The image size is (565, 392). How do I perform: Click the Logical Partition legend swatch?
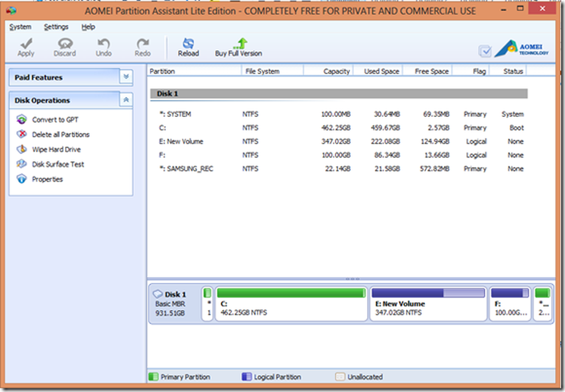coord(247,377)
